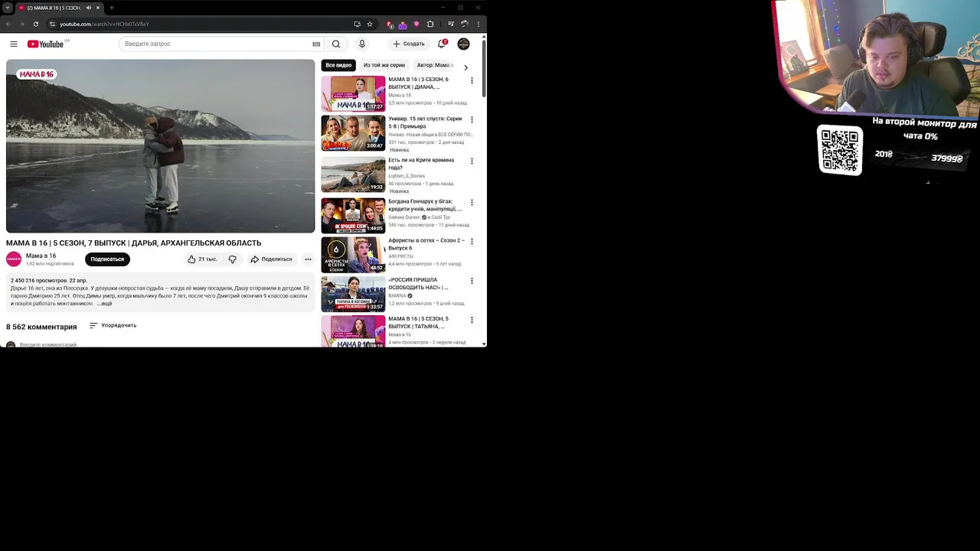The width and height of the screenshot is (980, 551).
Task: Select the Все видео filter chip
Action: pyautogui.click(x=338, y=65)
